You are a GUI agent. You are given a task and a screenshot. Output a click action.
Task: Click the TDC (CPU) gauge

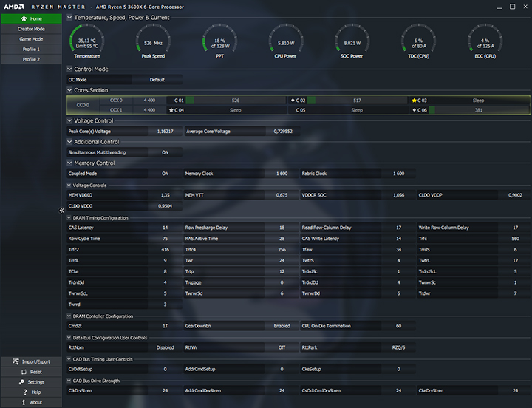point(418,41)
